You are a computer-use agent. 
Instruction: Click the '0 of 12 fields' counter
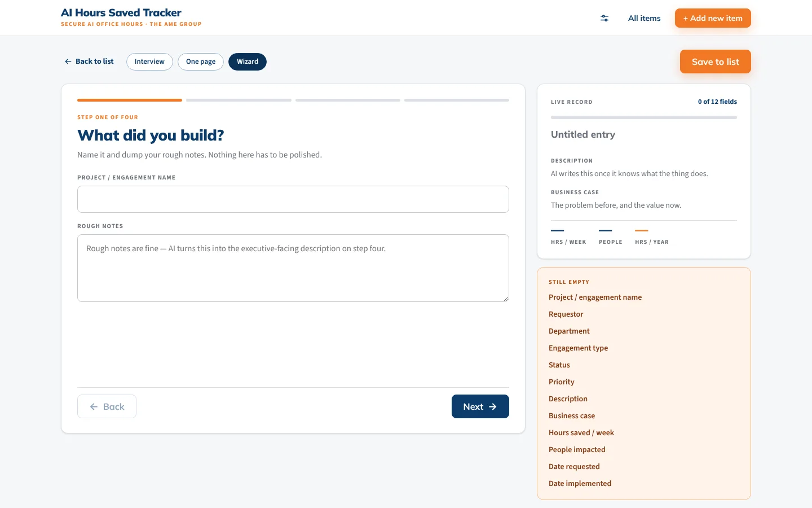pyautogui.click(x=717, y=102)
